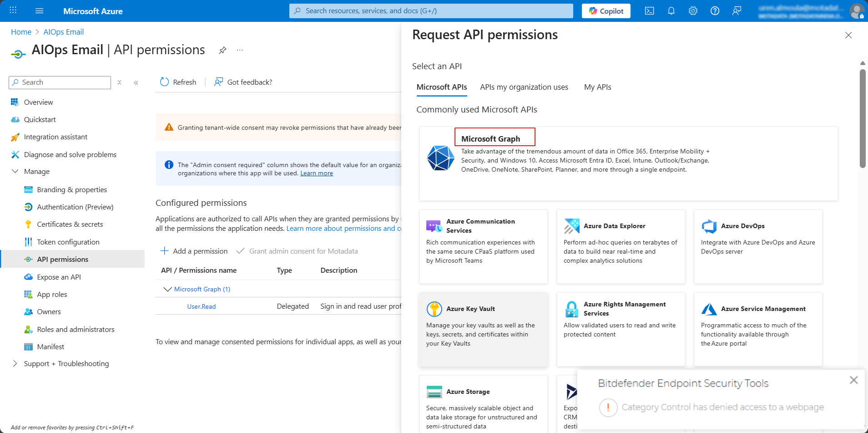The image size is (868, 433).
Task: Switch to My APIs tab
Action: [x=598, y=87]
